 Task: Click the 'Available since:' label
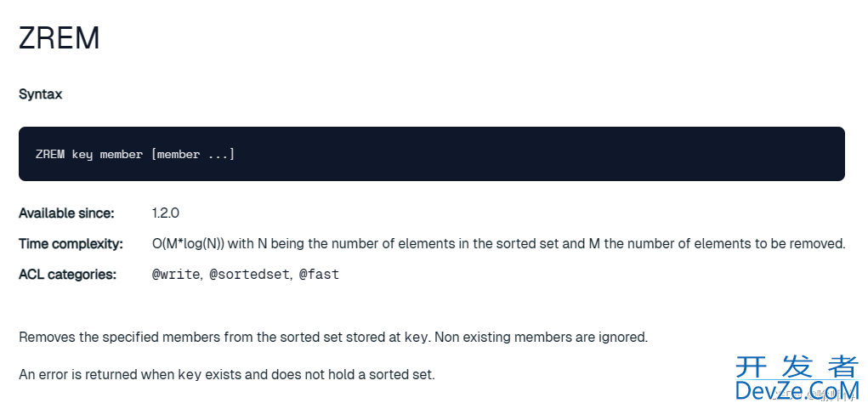(66, 213)
